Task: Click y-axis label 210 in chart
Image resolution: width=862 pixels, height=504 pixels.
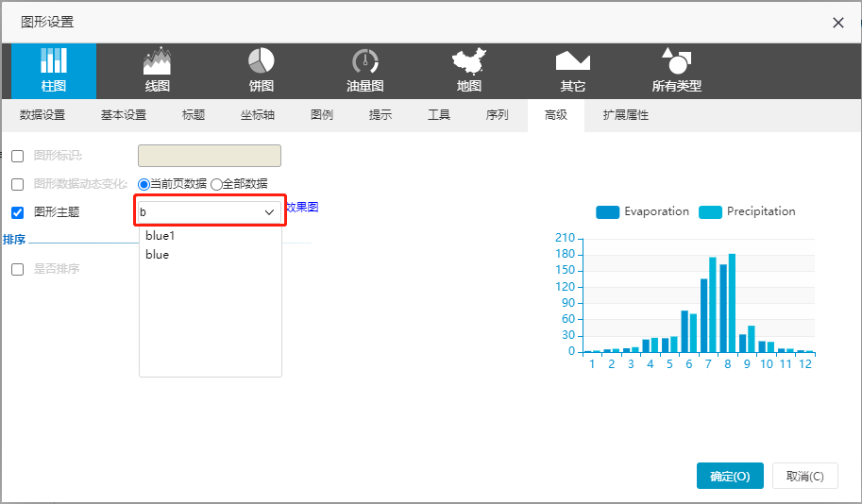Action: coord(565,238)
